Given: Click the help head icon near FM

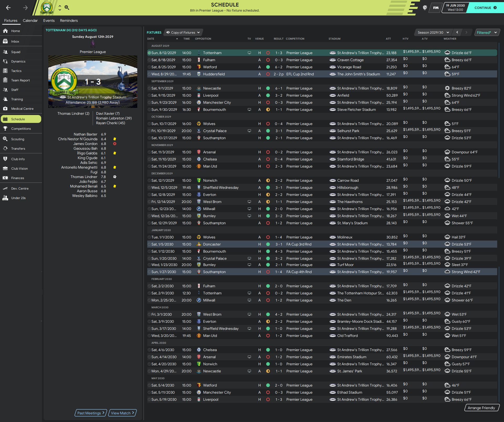Looking at the screenshot, I should coord(425,8).
